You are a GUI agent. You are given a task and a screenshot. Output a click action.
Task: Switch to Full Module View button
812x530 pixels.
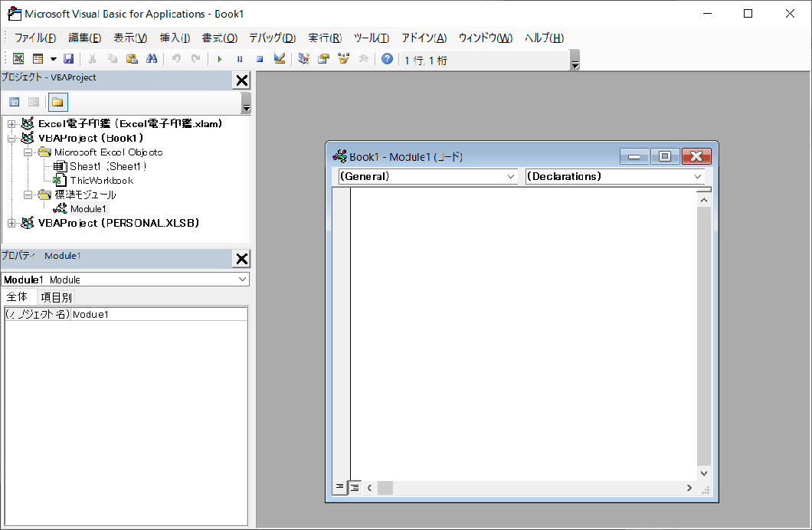(355, 487)
